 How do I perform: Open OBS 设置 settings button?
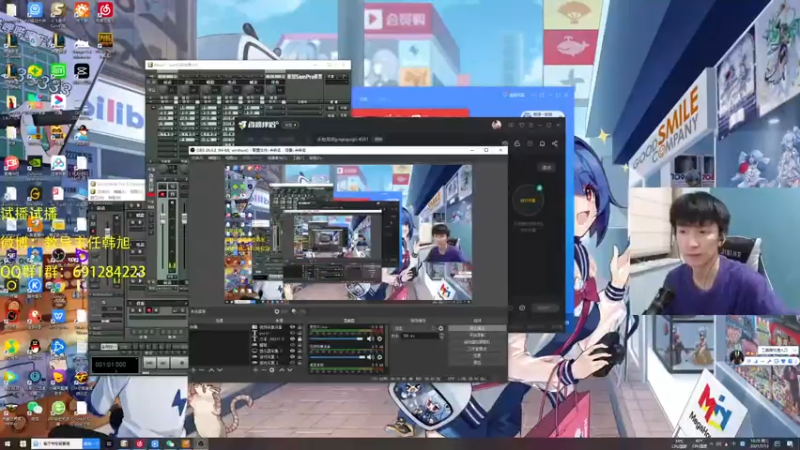pyautogui.click(x=477, y=356)
